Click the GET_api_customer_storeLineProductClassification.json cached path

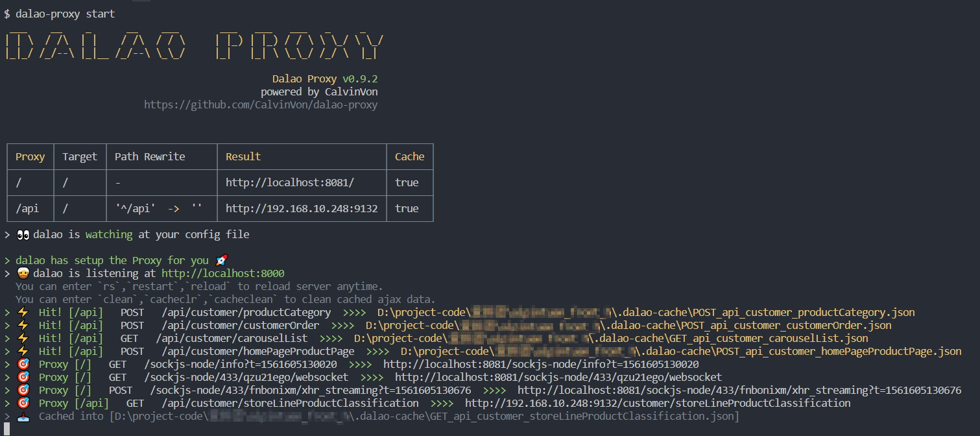click(x=424, y=416)
